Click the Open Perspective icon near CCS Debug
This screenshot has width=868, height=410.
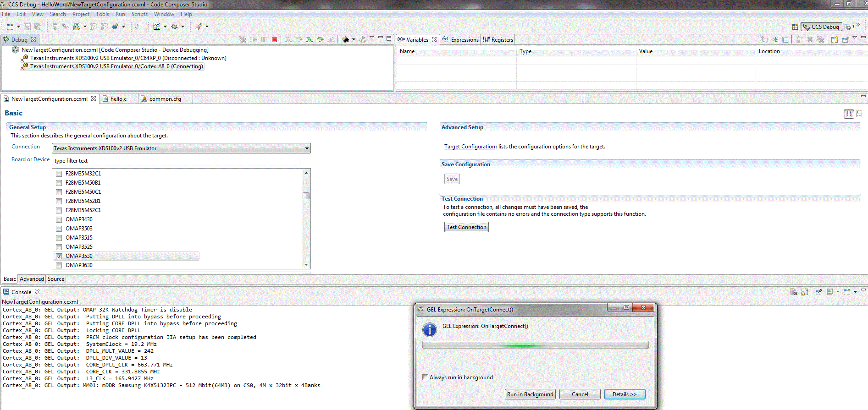(795, 27)
